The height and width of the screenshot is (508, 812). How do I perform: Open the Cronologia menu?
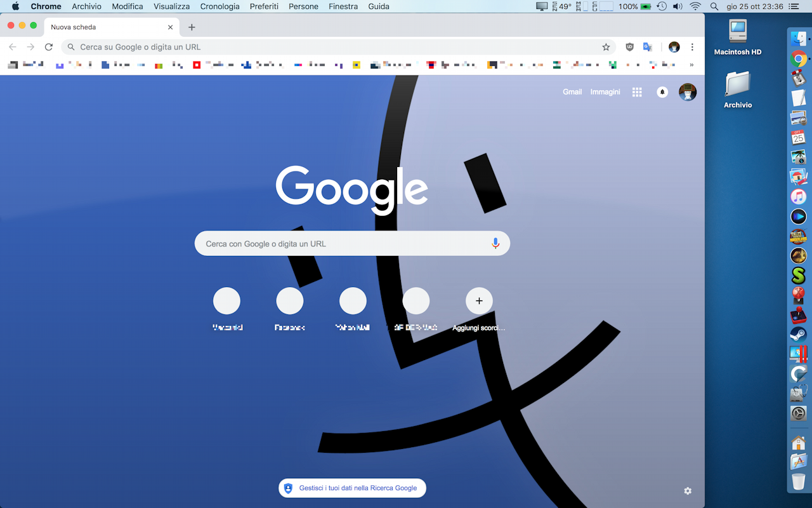[220, 6]
